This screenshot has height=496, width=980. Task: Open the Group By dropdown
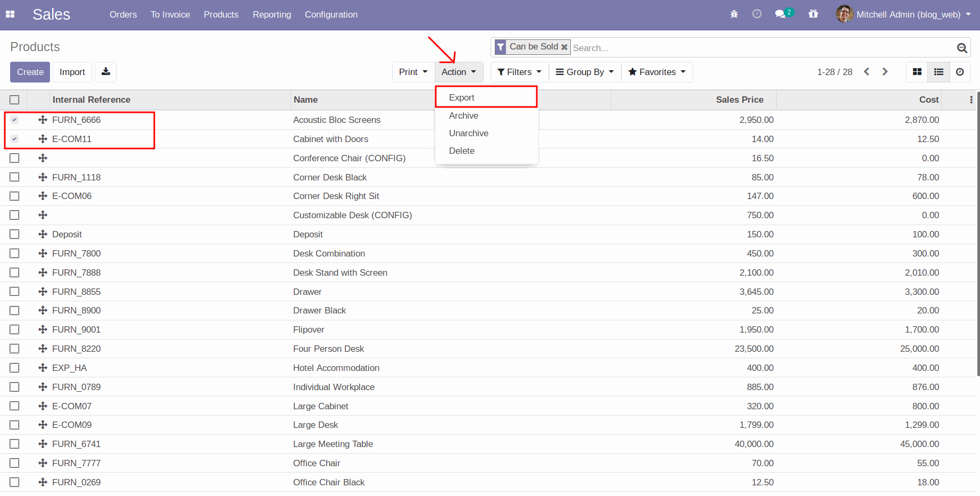585,72
